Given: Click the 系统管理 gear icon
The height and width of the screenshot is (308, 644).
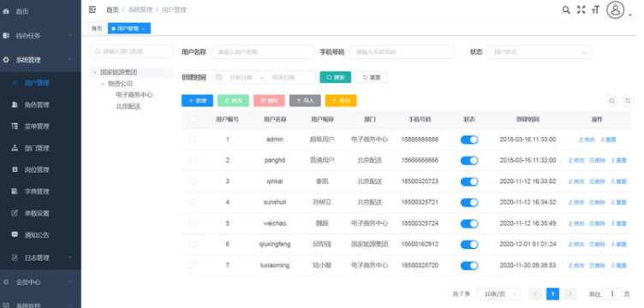Looking at the screenshot, I should [6, 60].
